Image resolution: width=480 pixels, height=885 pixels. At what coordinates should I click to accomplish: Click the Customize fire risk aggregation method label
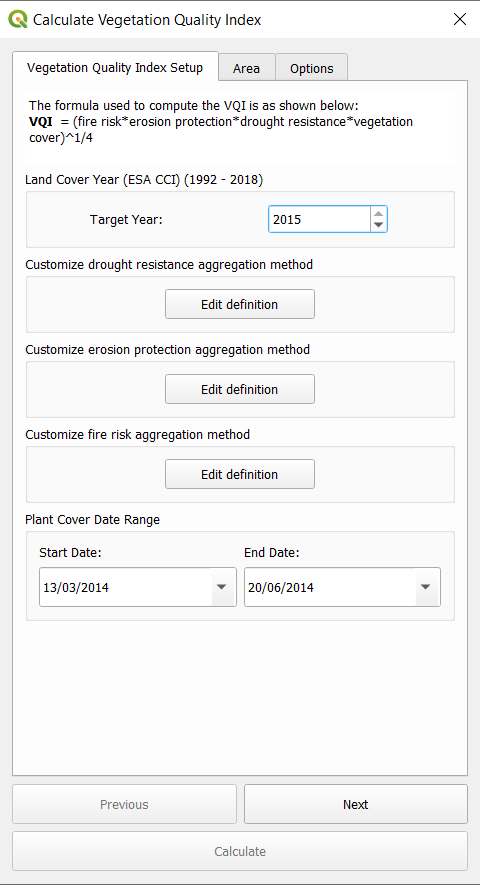point(138,435)
